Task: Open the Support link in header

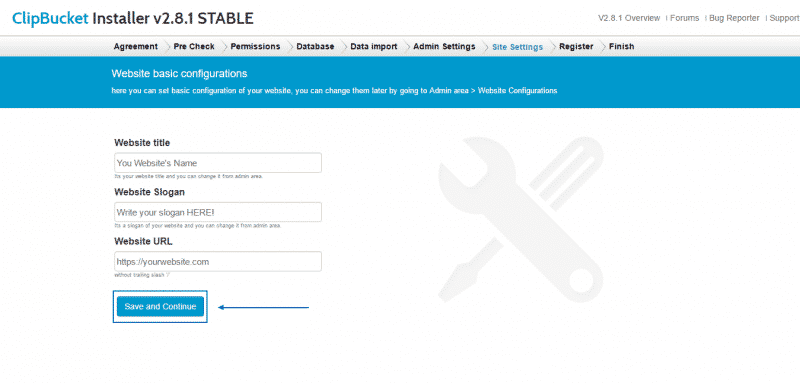Action: pyautogui.click(x=784, y=18)
